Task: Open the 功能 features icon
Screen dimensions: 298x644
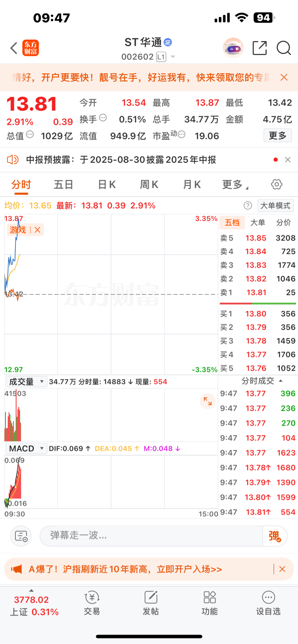Action: (x=210, y=603)
